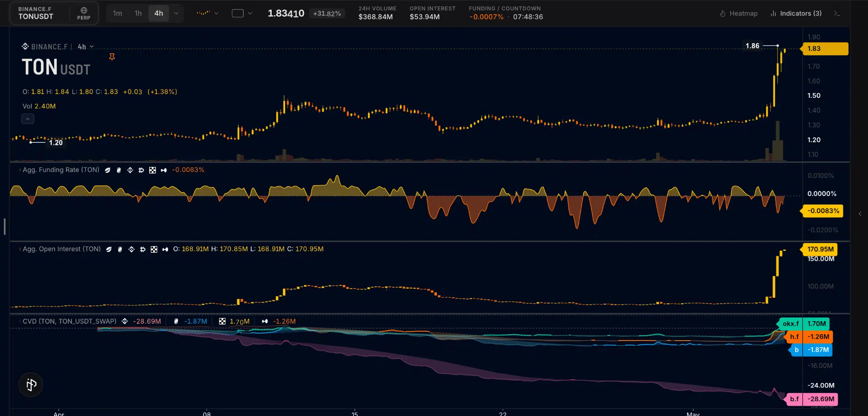Toggle the Binance diamond icon in Funding Rate row

[x=130, y=170]
